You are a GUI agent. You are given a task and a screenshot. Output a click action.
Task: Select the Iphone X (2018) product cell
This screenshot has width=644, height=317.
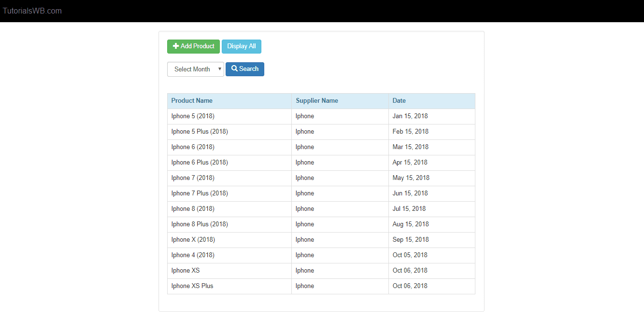[x=229, y=240]
